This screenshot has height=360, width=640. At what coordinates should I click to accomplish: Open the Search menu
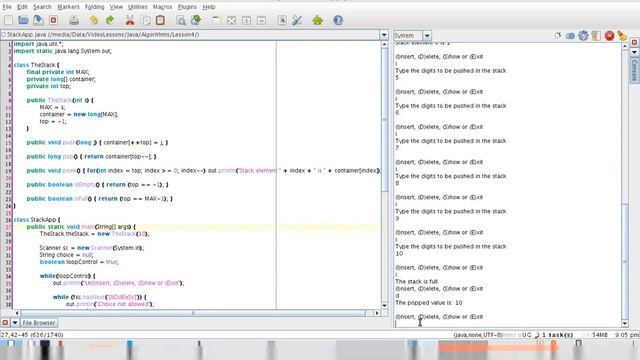point(42,7)
